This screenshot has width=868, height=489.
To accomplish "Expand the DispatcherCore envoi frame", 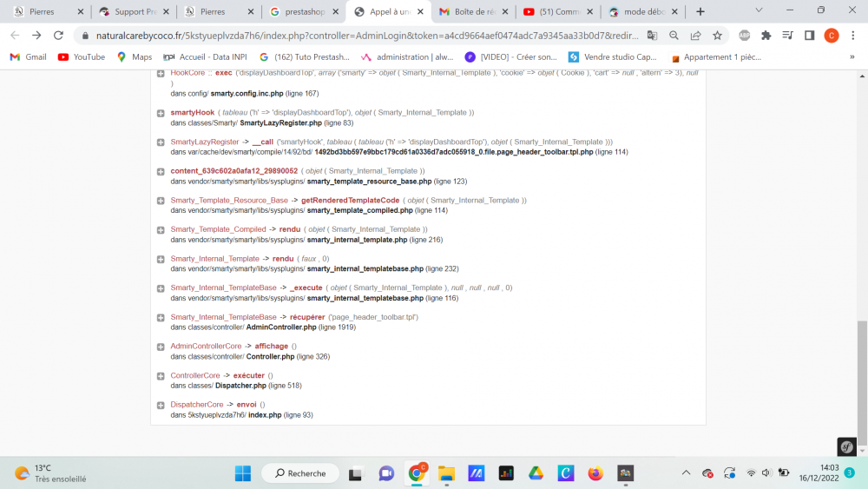I will pos(161,406).
